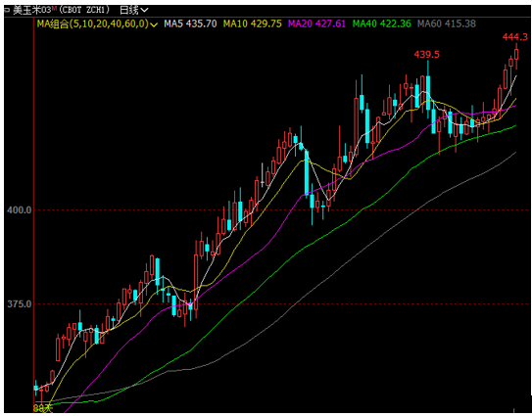The height and width of the screenshot is (416, 532).
Task: Click the latest candlestick below 444.3
Action: [516, 56]
